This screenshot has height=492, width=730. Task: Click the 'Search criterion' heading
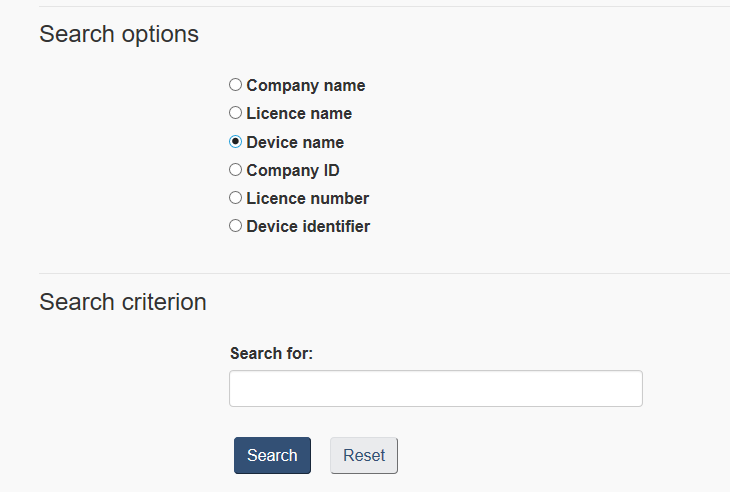coord(123,302)
